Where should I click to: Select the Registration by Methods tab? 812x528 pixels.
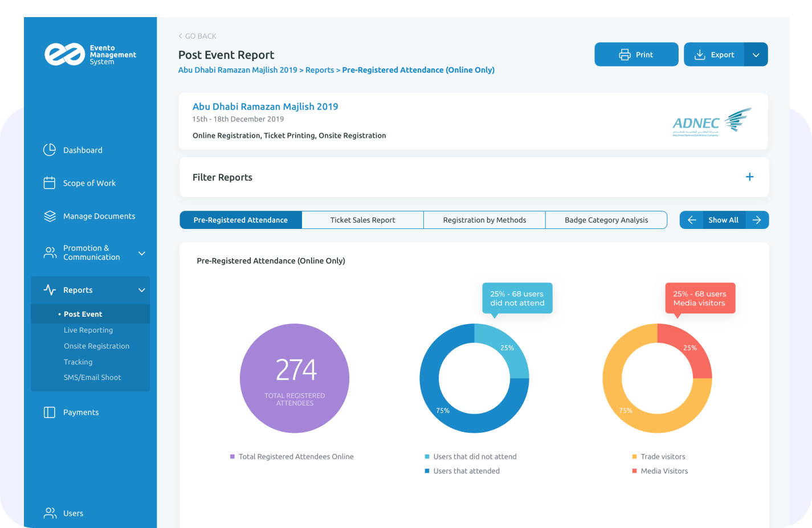point(484,220)
